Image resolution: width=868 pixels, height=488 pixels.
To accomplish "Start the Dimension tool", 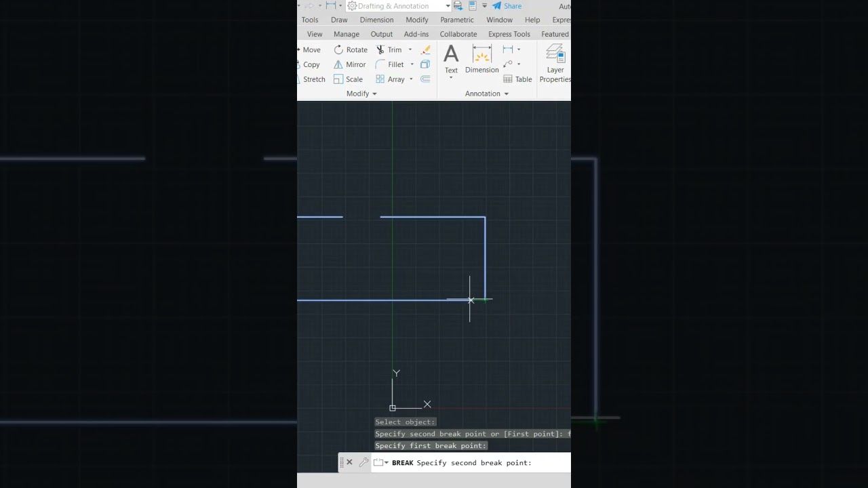I will pyautogui.click(x=482, y=60).
